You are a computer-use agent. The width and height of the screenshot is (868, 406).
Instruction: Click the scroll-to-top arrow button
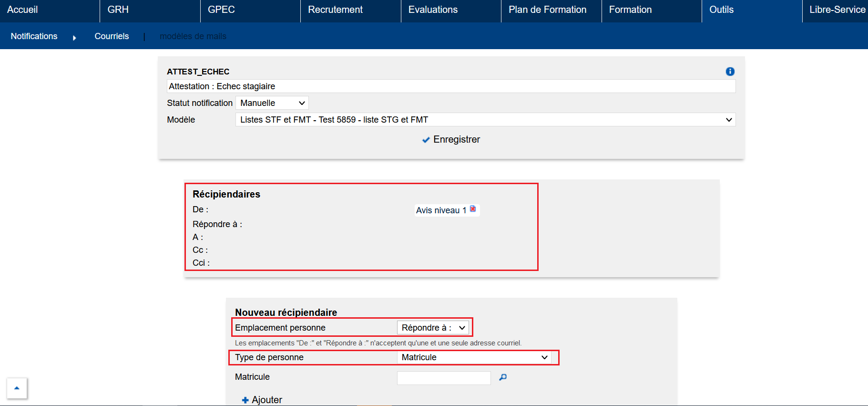tap(17, 388)
